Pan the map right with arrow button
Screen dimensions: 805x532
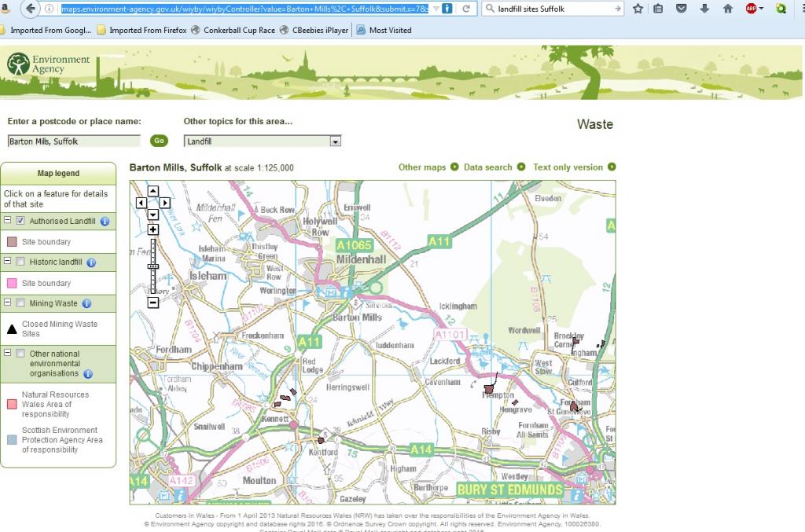165,203
